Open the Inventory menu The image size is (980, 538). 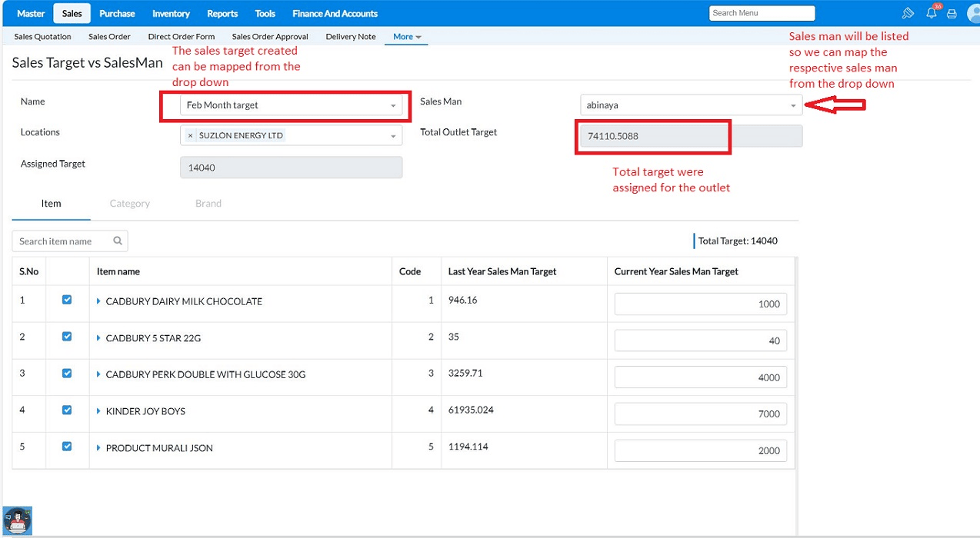171,14
